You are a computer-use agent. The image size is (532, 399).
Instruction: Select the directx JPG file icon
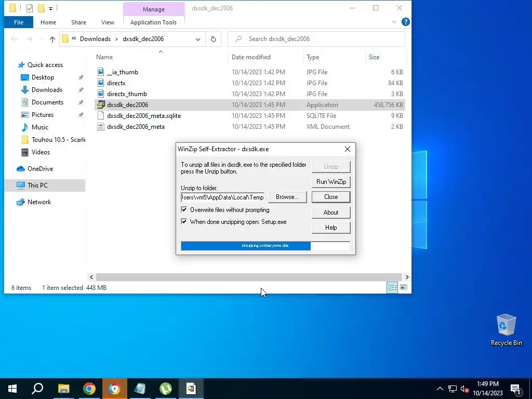(101, 83)
